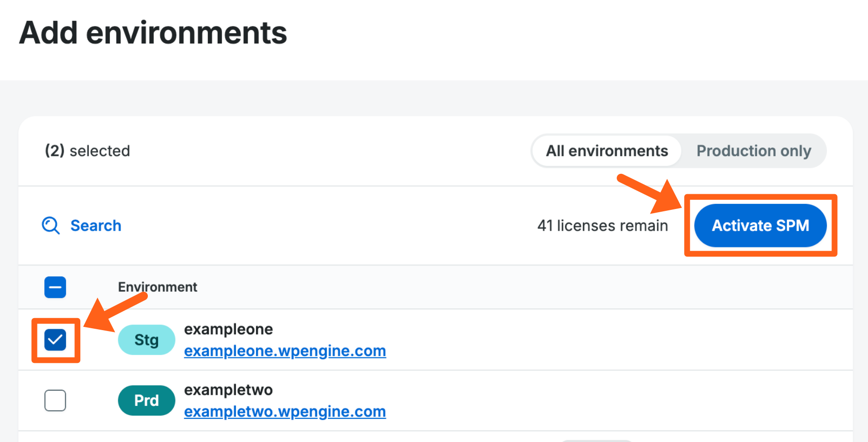Screen dimensions: 868x442
Task: Click the (2) selected counter text
Action: (87, 151)
